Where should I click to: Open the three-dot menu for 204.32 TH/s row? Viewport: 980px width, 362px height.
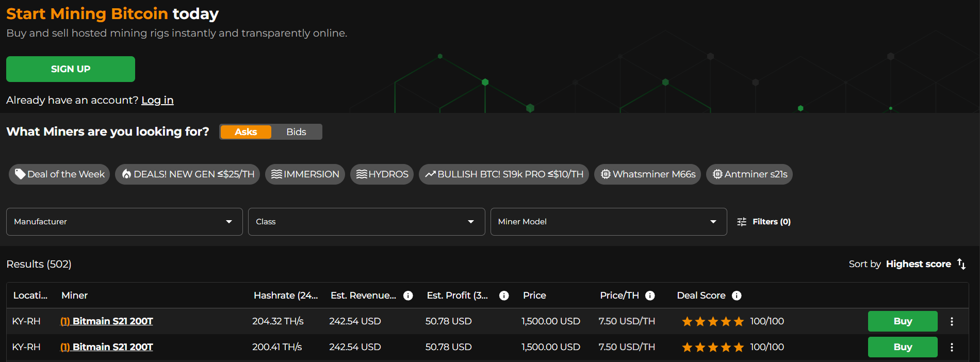[952, 321]
